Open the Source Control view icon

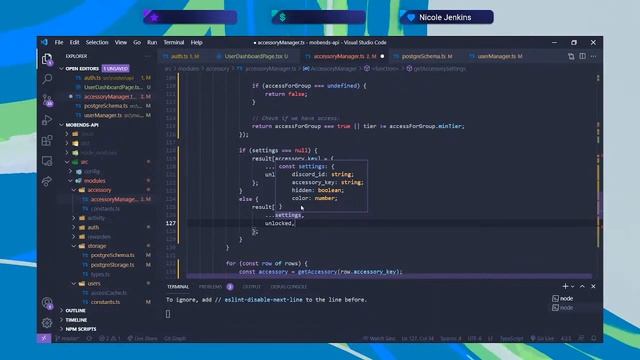click(47, 100)
